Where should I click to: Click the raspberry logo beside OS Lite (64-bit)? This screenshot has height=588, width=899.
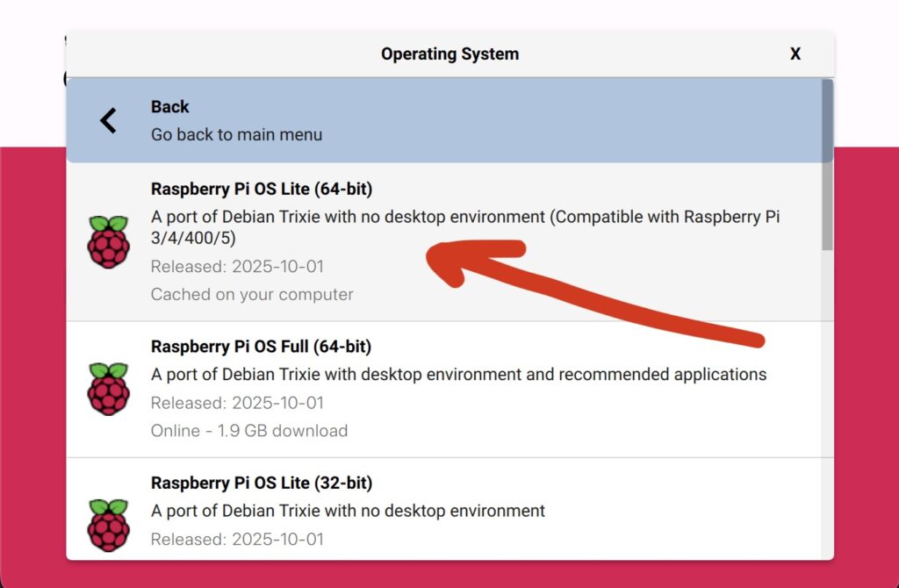click(108, 242)
